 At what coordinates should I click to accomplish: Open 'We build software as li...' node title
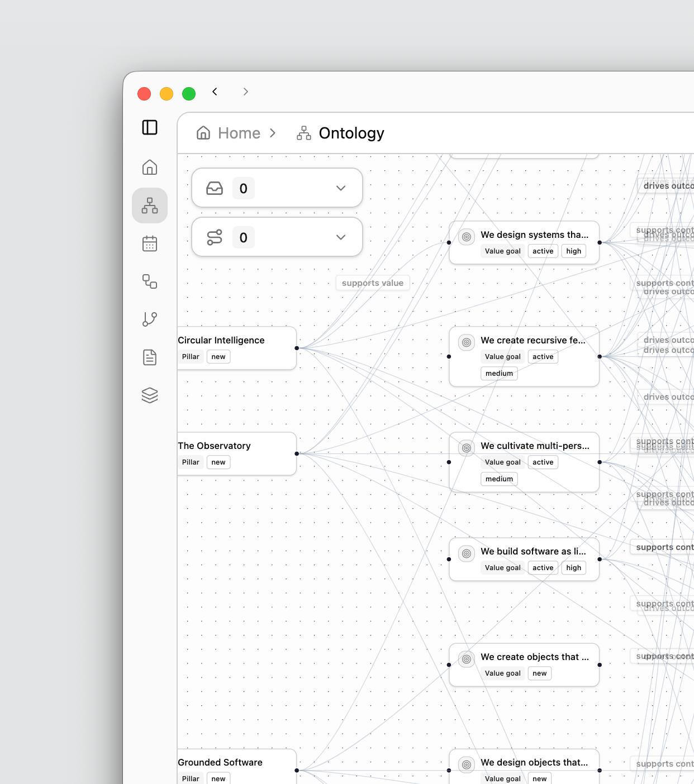(x=534, y=551)
